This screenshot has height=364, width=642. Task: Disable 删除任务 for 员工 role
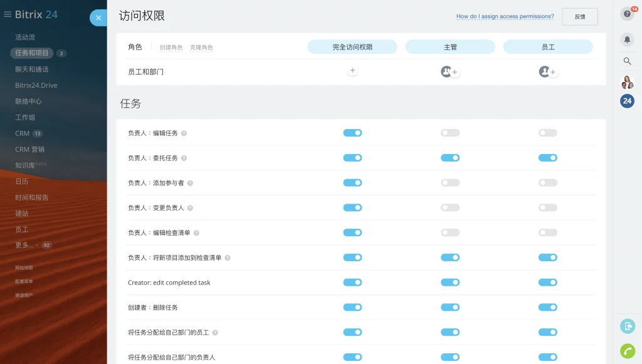[x=548, y=308]
